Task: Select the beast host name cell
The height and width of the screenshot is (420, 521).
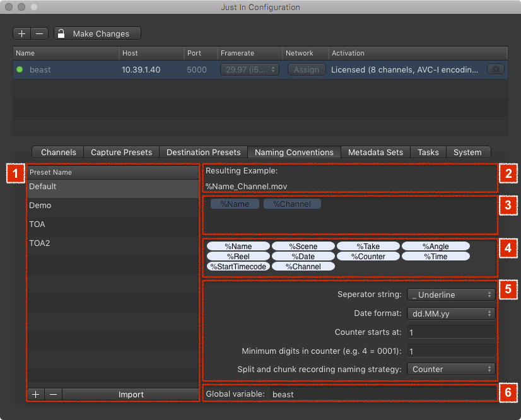Action: (40, 70)
